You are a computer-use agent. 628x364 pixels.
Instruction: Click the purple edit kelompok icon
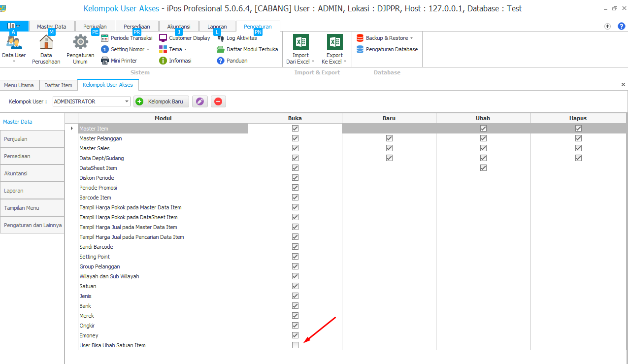(x=199, y=101)
